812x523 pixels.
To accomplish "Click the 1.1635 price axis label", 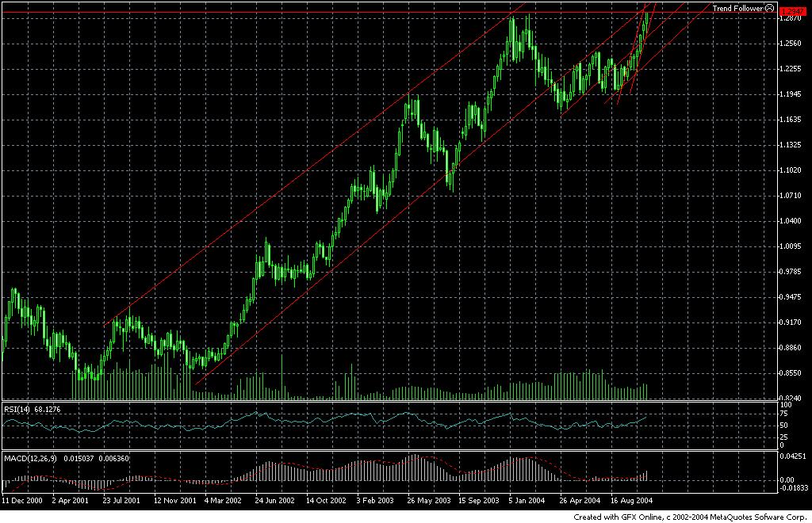I will 791,120.
